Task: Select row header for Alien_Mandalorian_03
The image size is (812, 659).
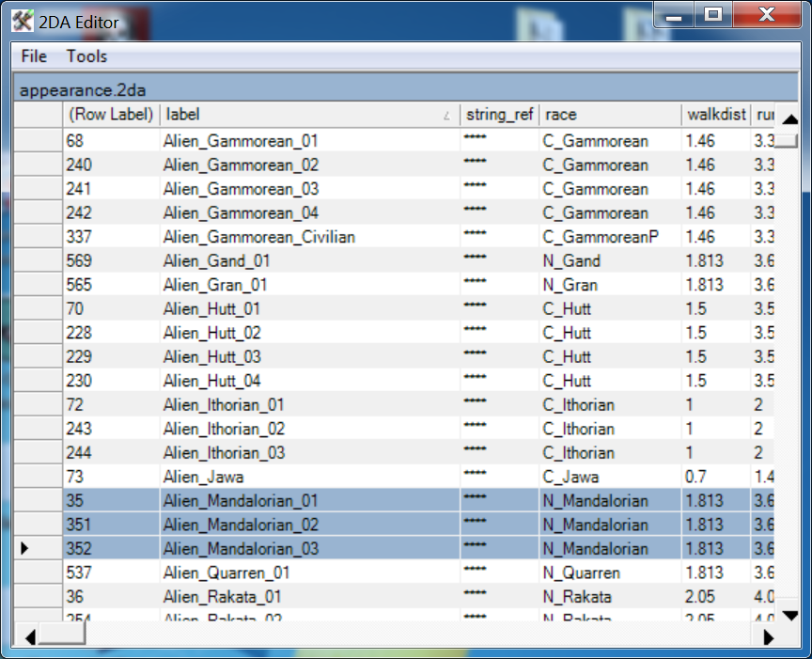Action: coord(37,549)
